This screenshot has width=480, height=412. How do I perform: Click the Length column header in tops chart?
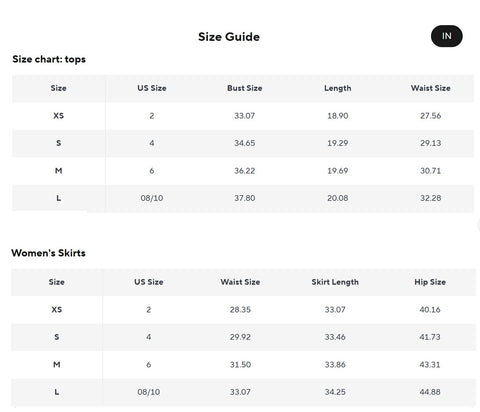[x=338, y=88]
